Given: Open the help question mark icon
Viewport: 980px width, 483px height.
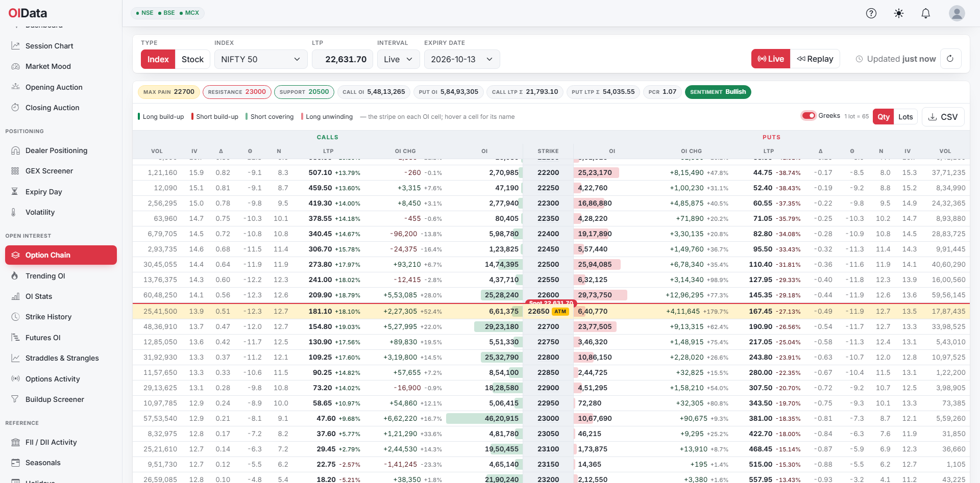Looking at the screenshot, I should click(871, 13).
